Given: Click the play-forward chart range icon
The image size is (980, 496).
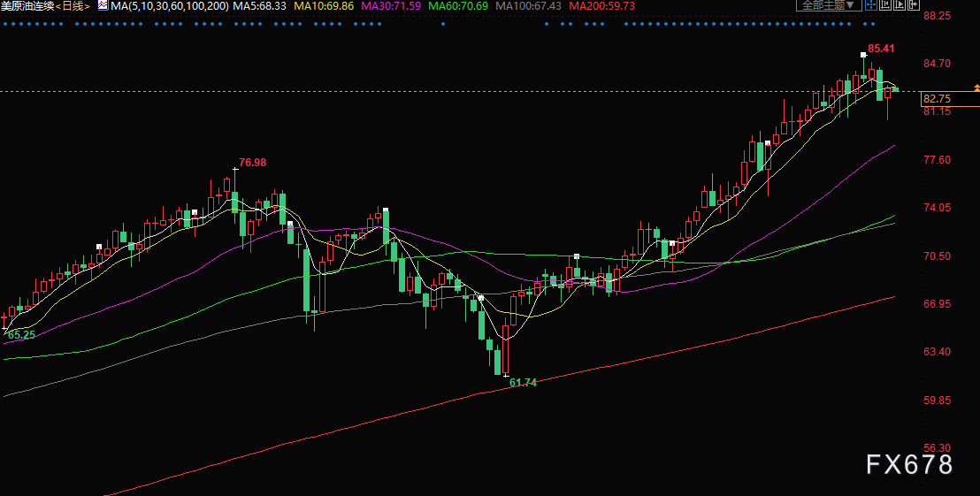Looking at the screenshot, I should point(900,5).
